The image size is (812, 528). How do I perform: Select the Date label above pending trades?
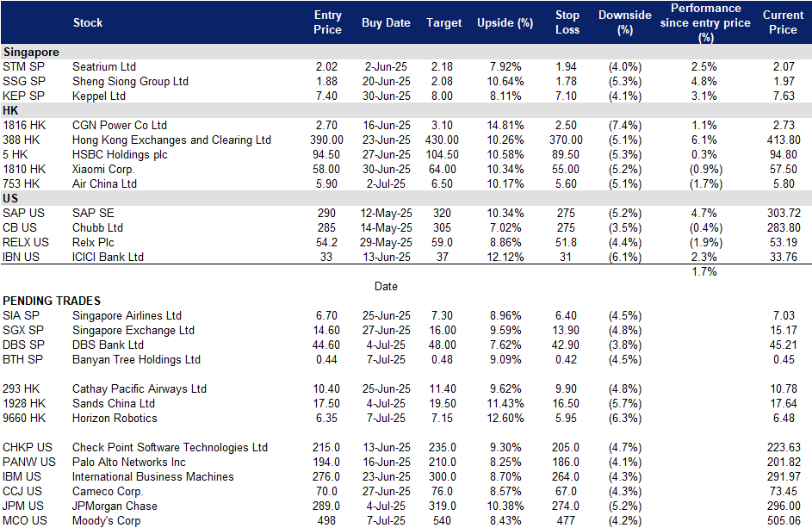click(x=386, y=287)
